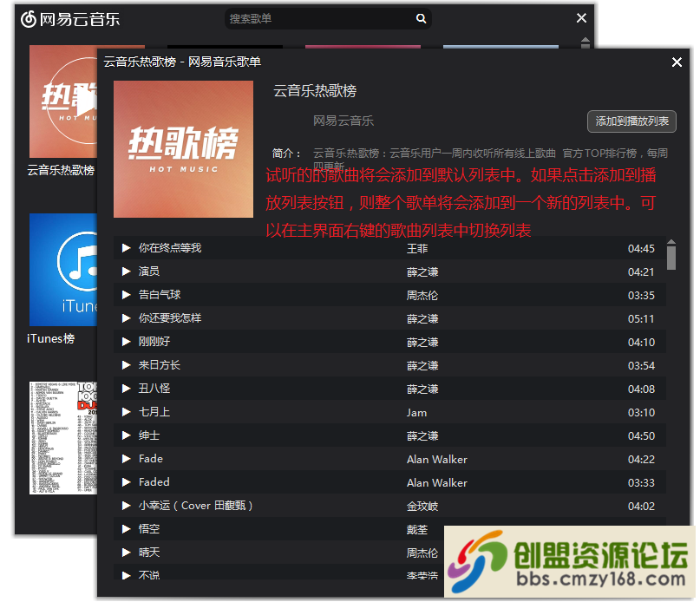The height and width of the screenshot is (602, 700).
Task: Play the song 你在终点等我
Action: click(127, 248)
